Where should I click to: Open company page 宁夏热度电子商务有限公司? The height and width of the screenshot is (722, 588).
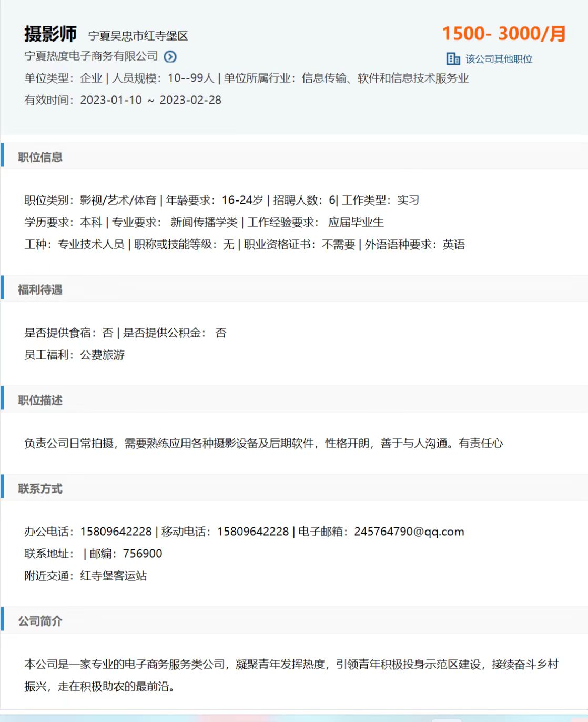92,56
